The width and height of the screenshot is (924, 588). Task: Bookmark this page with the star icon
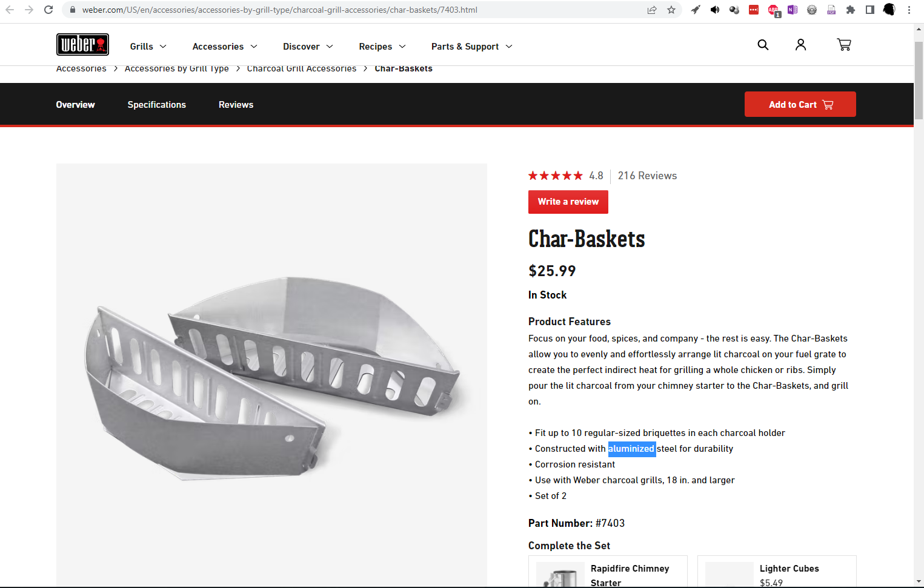[x=671, y=10]
